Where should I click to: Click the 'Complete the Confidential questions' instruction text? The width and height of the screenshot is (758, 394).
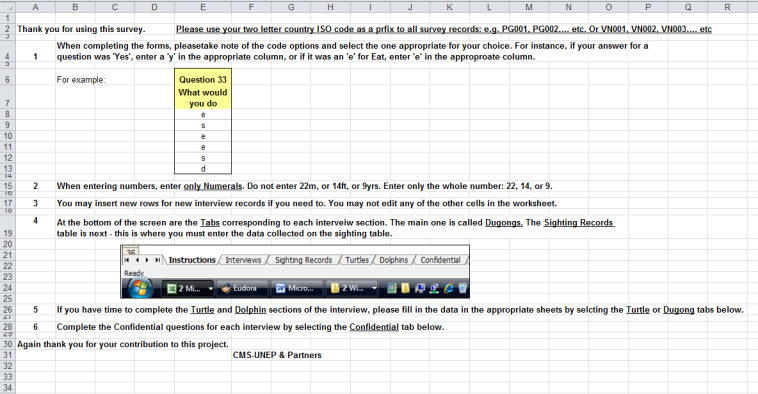[x=250, y=327]
